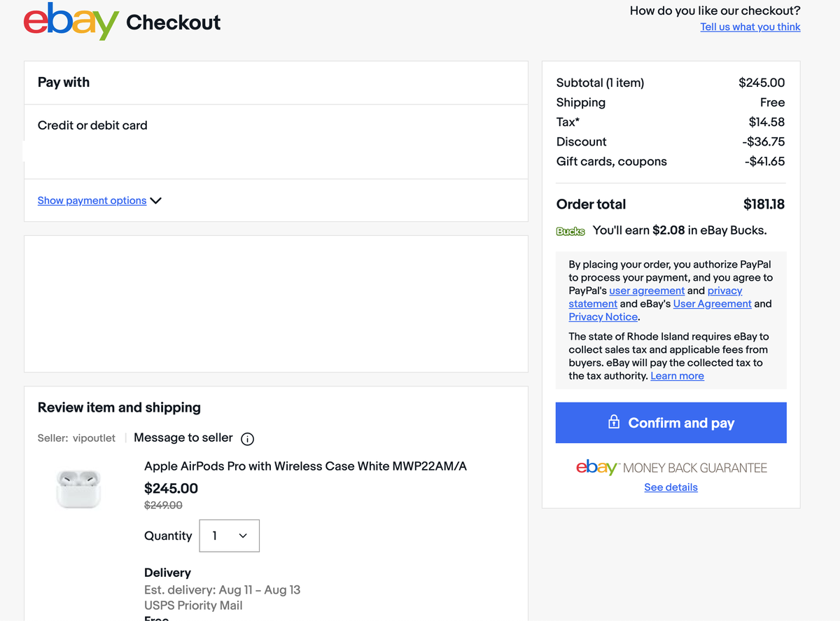The height and width of the screenshot is (621, 840).
Task: Open eBay's Privacy Notice link
Action: click(x=603, y=317)
